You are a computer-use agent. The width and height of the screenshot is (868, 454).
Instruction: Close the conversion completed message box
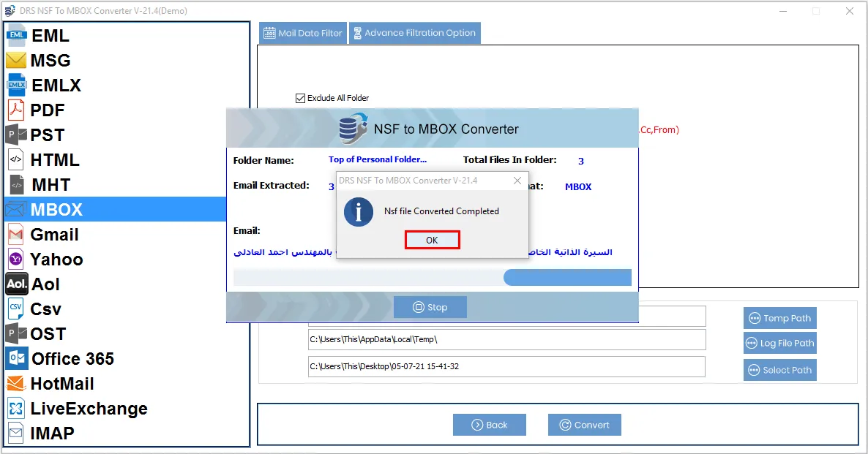pos(517,181)
